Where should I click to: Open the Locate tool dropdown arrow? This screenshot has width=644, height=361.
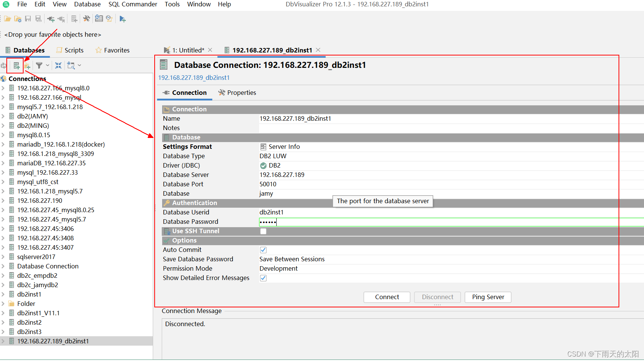pyautogui.click(x=79, y=66)
